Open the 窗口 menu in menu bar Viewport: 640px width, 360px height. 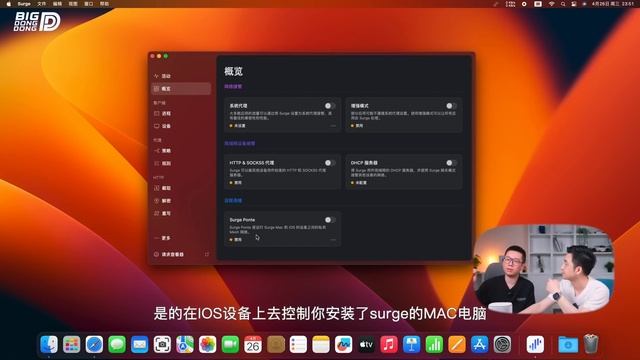(89, 4)
